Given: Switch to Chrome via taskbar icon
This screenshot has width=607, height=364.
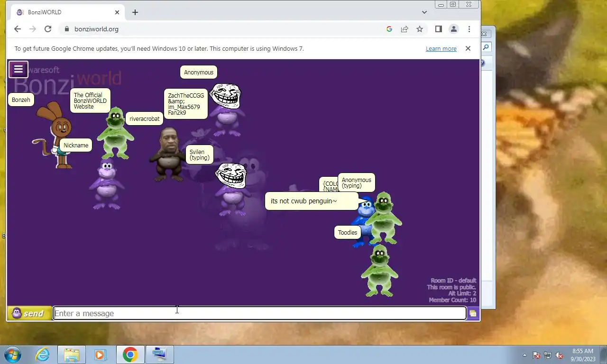Looking at the screenshot, I should point(130,355).
